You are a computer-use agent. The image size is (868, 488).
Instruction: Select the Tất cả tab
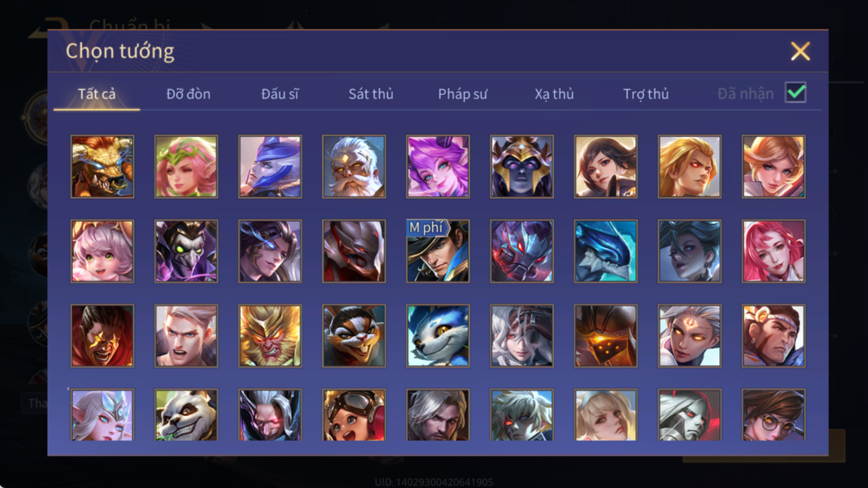[97, 94]
